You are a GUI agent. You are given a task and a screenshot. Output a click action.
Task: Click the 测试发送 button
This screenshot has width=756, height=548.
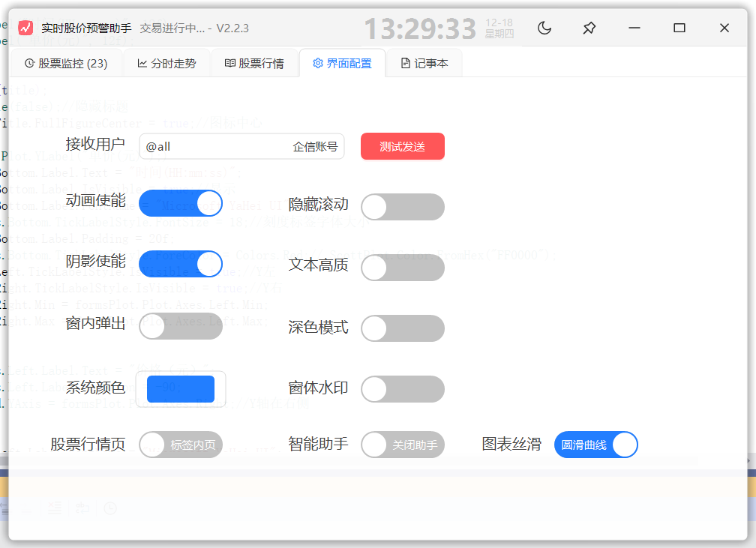[403, 146]
